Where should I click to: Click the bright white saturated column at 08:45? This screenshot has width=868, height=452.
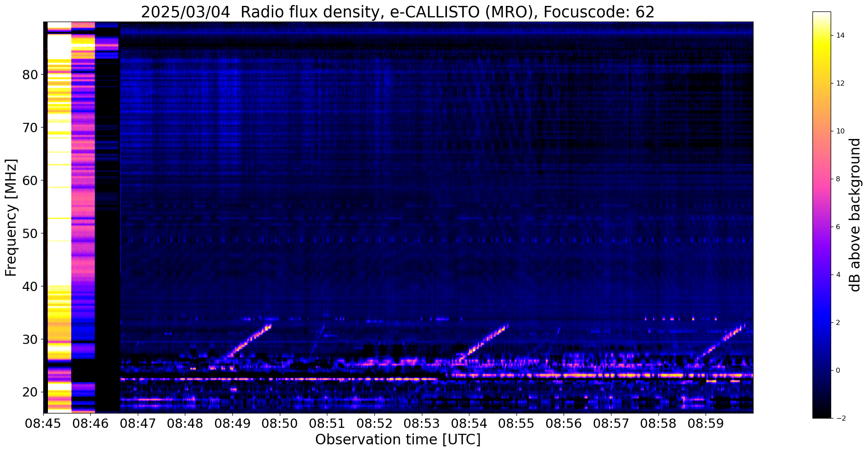pyautogui.click(x=59, y=217)
